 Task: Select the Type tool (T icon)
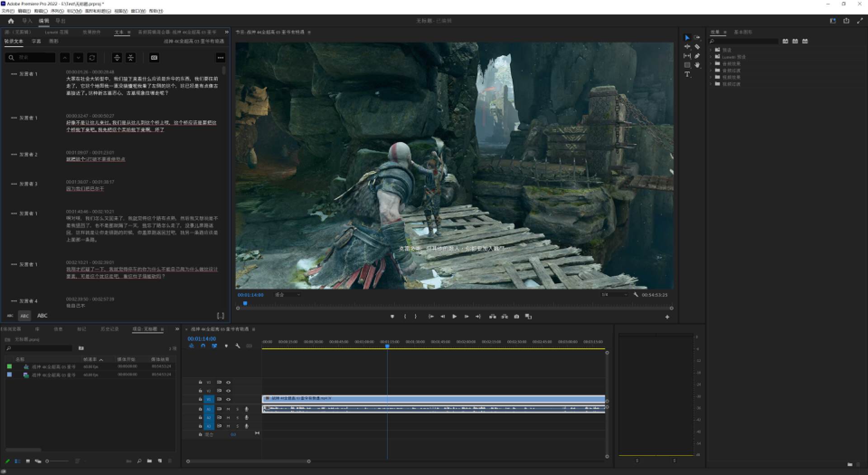click(x=687, y=75)
